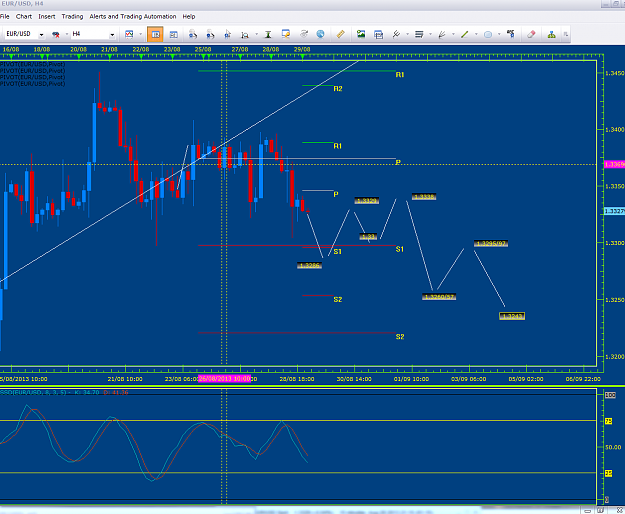Image resolution: width=625 pixels, height=514 pixels.
Task: Click the R2 pivot level label
Action: 338,88
